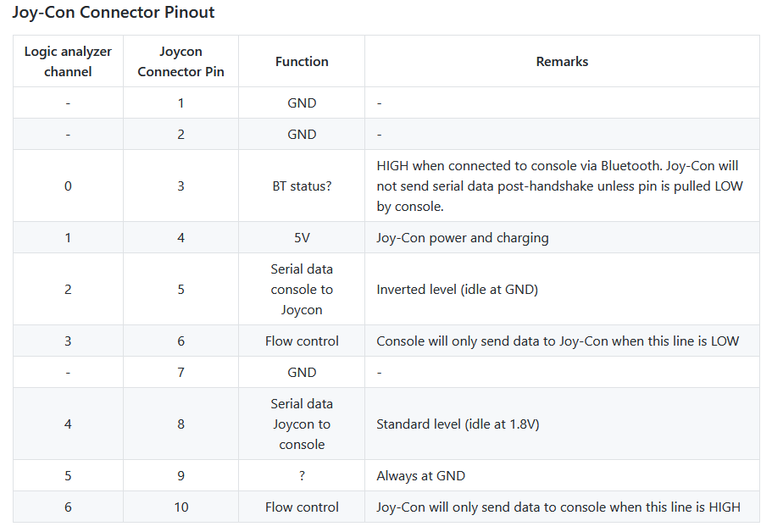Click the Function column header
This screenshot has height=532, width=772.
[302, 62]
